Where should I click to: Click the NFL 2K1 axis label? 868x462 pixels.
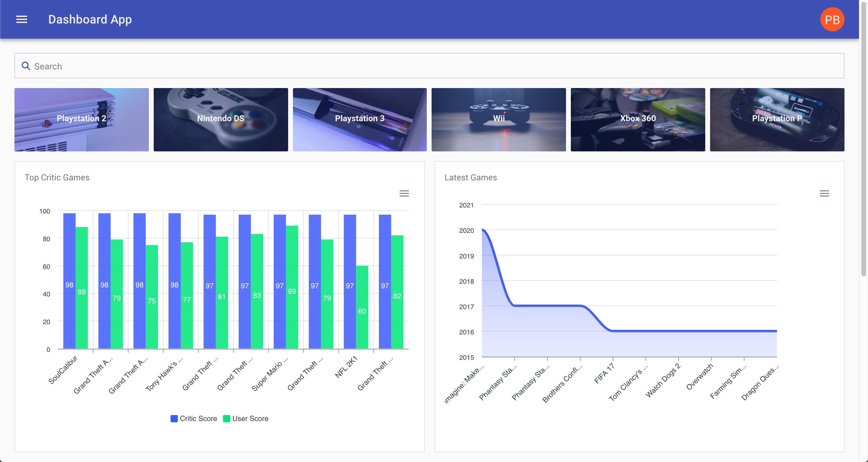[346, 367]
